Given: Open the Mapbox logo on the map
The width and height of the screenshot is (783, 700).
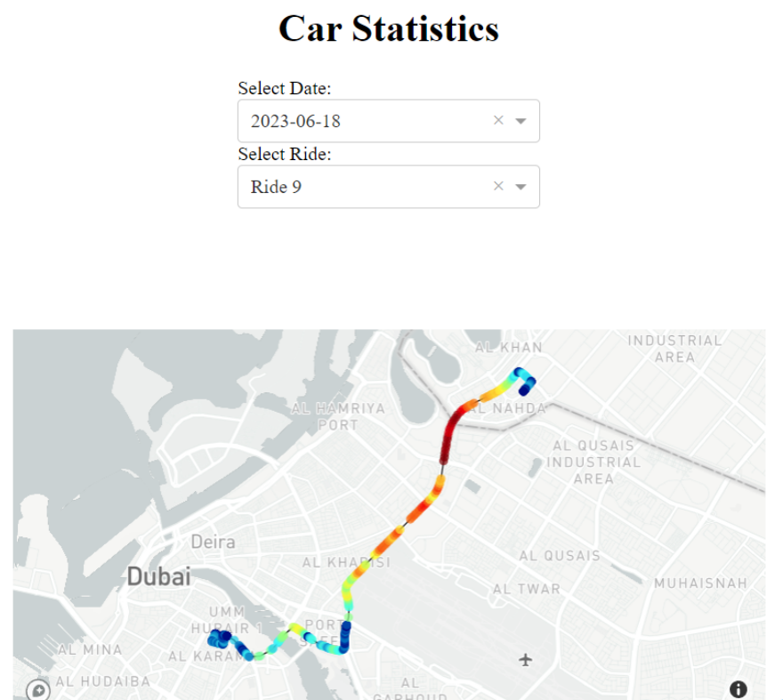Looking at the screenshot, I should (x=38, y=690).
